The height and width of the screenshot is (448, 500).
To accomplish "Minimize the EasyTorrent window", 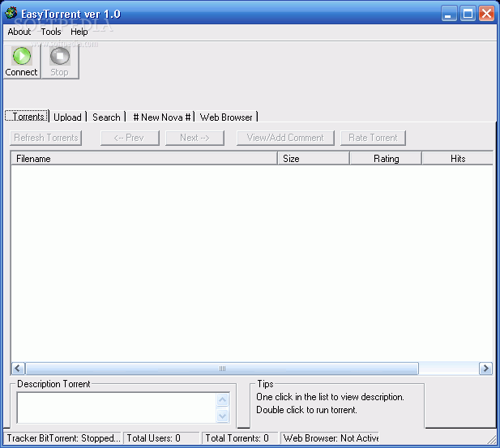I will tap(449, 14).
